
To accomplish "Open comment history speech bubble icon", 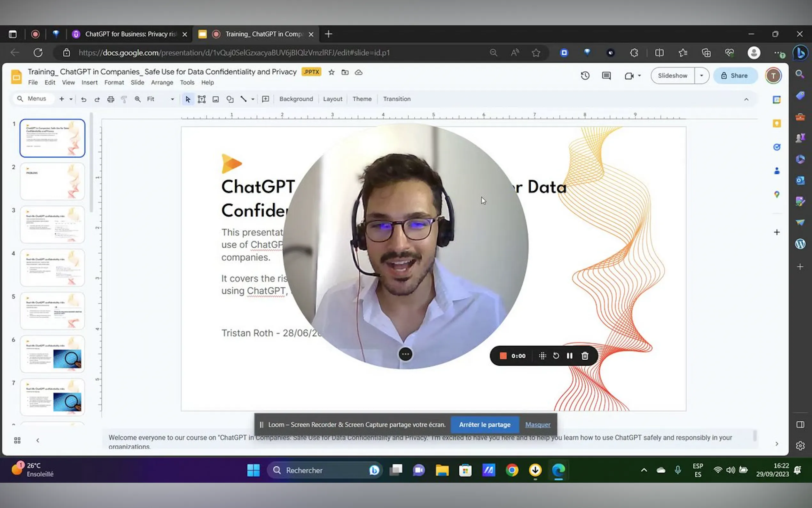I will tap(606, 75).
